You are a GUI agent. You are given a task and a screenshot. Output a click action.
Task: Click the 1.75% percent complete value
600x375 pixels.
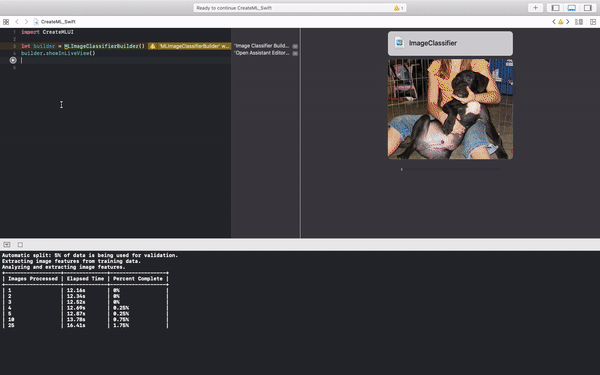[x=121, y=326]
